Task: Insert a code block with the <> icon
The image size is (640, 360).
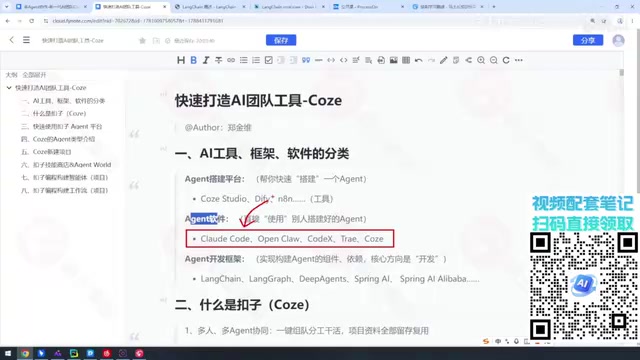Action: point(344,60)
